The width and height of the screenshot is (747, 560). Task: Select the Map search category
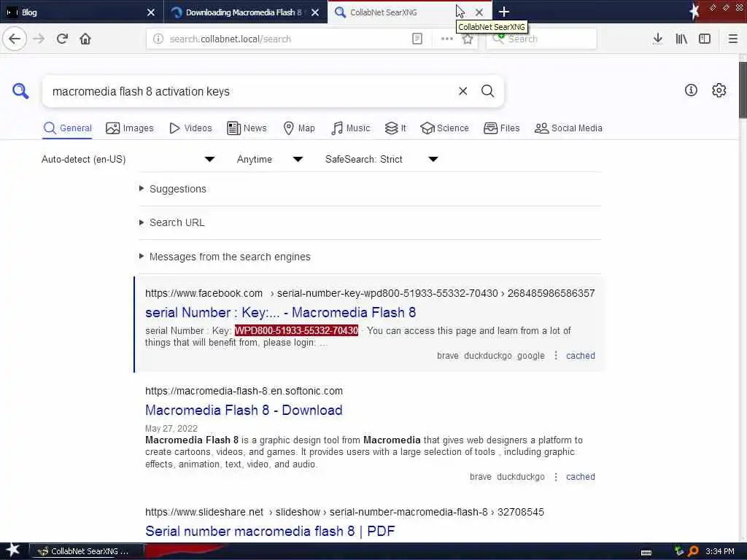coord(299,128)
